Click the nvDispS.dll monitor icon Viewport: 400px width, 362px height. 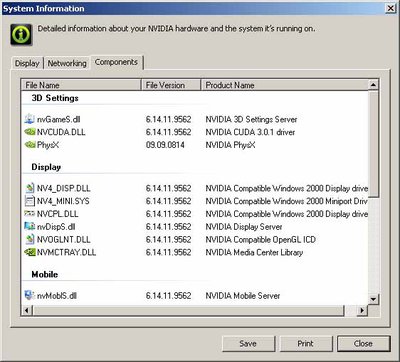point(30,227)
